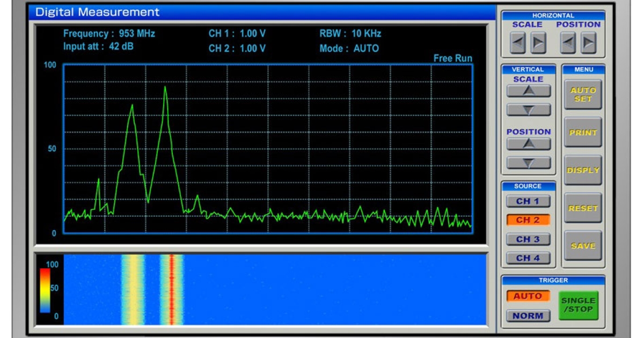This screenshot has width=644, height=338.
Task: Click the vertical position down arrow
Action: (529, 163)
